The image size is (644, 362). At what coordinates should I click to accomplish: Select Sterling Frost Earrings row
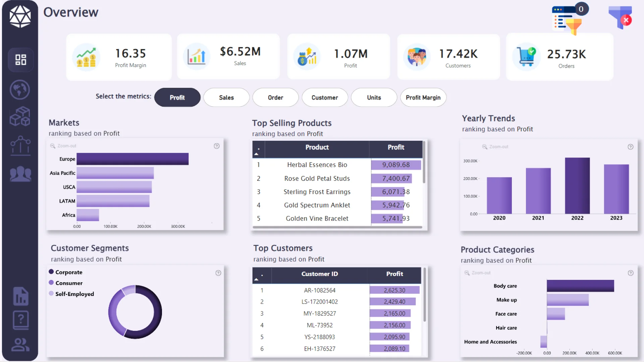(x=337, y=192)
